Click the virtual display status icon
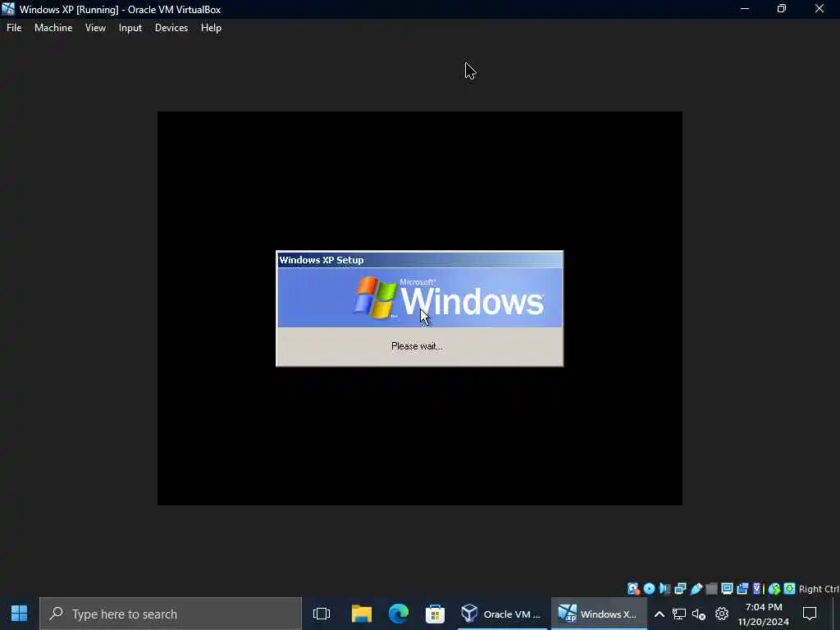This screenshot has width=840, height=630. pyautogui.click(x=727, y=589)
